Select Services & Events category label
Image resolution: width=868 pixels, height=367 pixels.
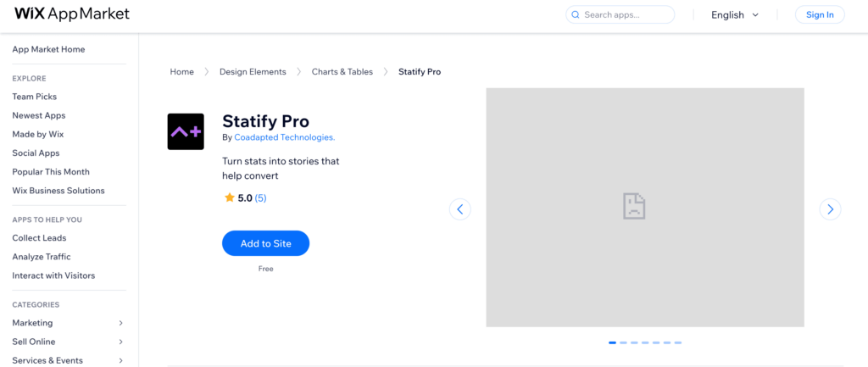(x=47, y=360)
